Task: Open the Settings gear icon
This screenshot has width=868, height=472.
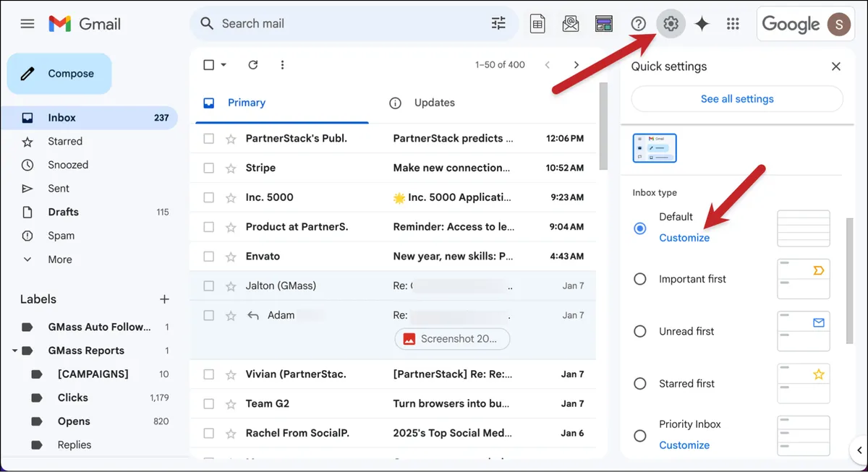Action: click(x=671, y=24)
